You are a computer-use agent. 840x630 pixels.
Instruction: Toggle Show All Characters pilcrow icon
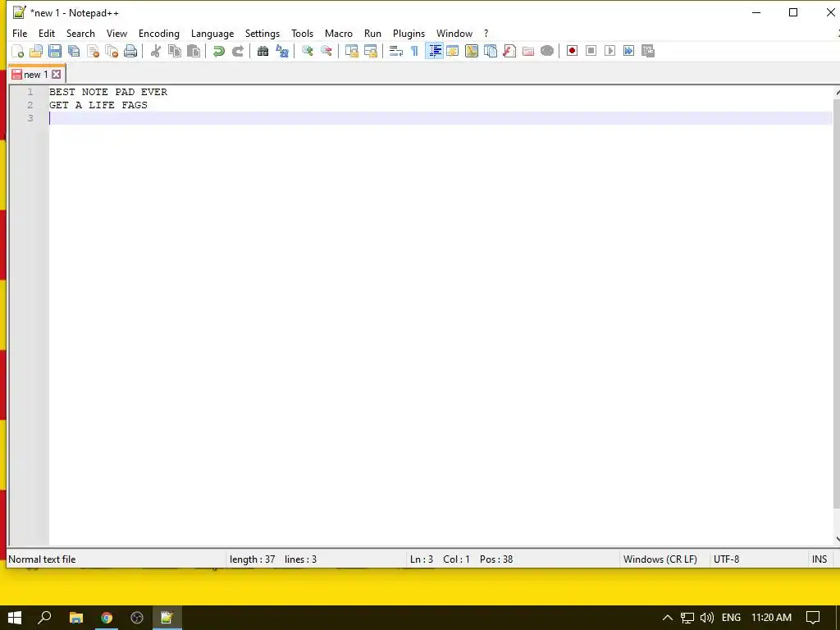point(414,51)
